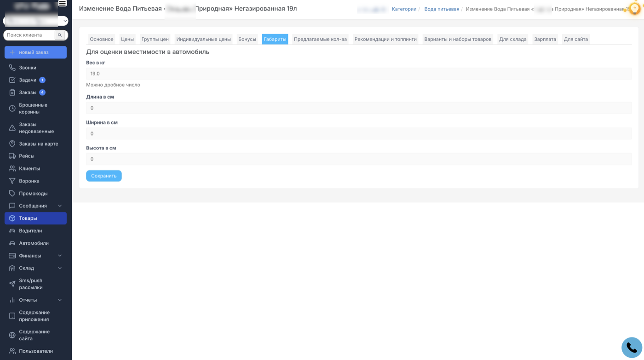The width and height of the screenshot is (644, 360).
Task: Click the search magnifier button
Action: tap(60, 35)
